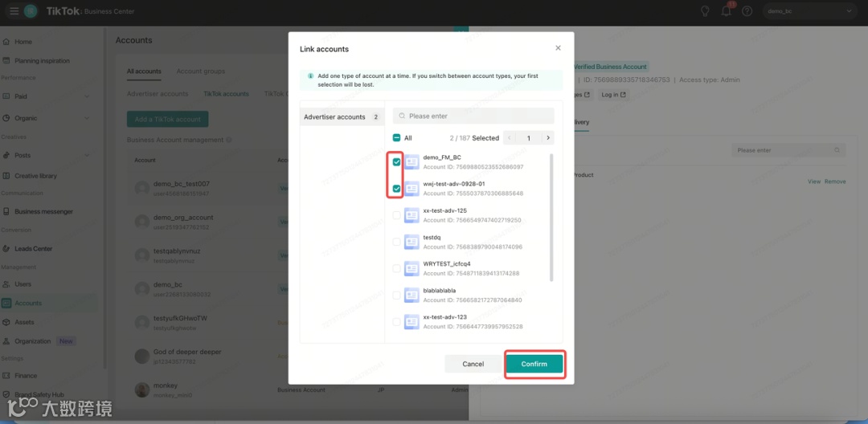Close the Link accounts dialog

coord(558,48)
